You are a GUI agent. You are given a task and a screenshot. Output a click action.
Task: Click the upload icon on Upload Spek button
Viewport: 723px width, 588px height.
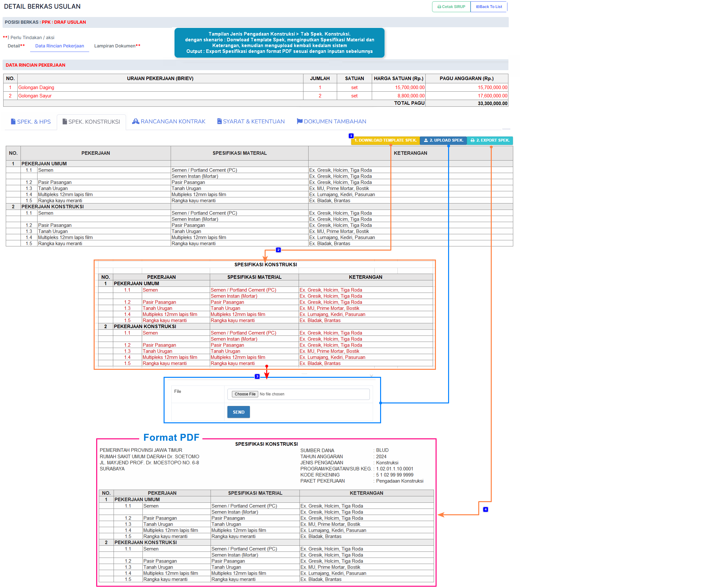click(426, 140)
